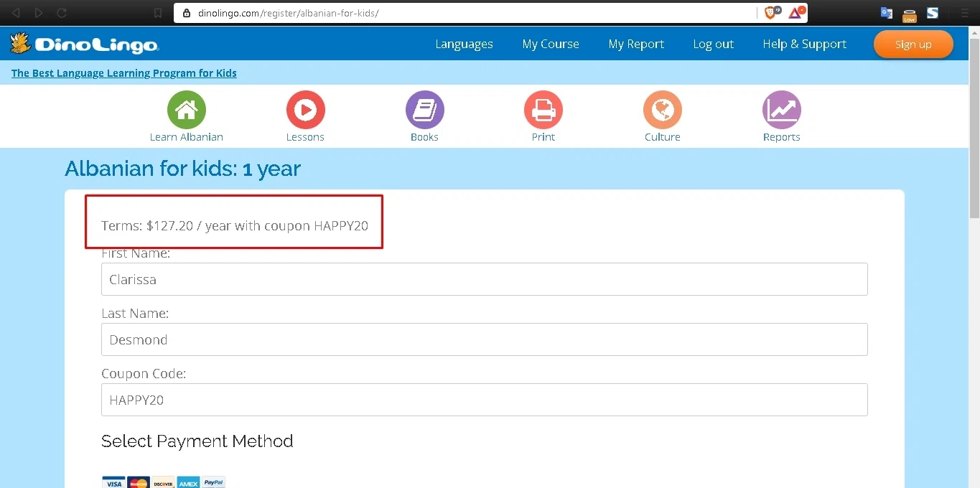980x488 pixels.
Task: Open the Culture globe icon
Action: (663, 110)
